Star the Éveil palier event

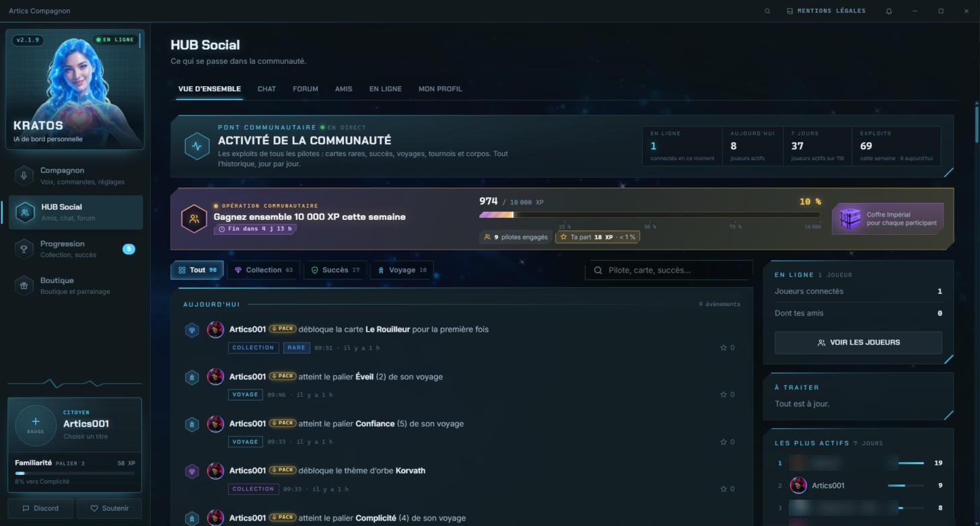point(728,395)
